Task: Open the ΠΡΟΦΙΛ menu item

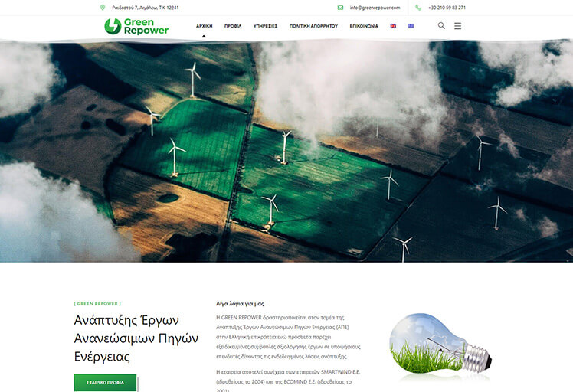Action: 233,26
